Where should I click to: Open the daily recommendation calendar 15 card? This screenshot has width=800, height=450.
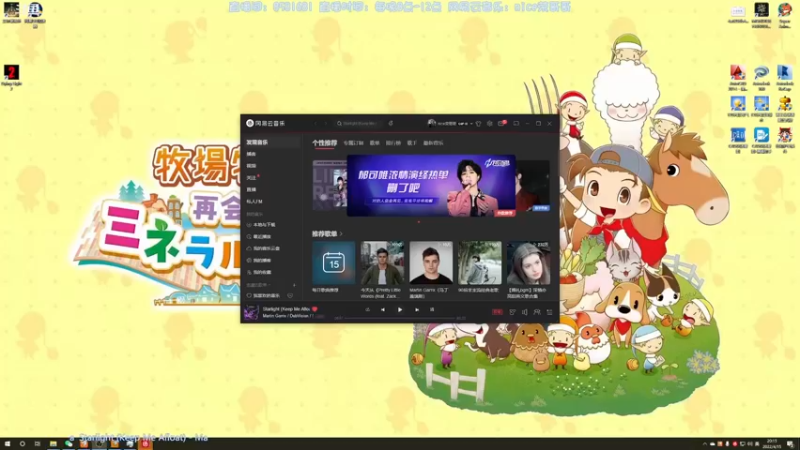334,263
